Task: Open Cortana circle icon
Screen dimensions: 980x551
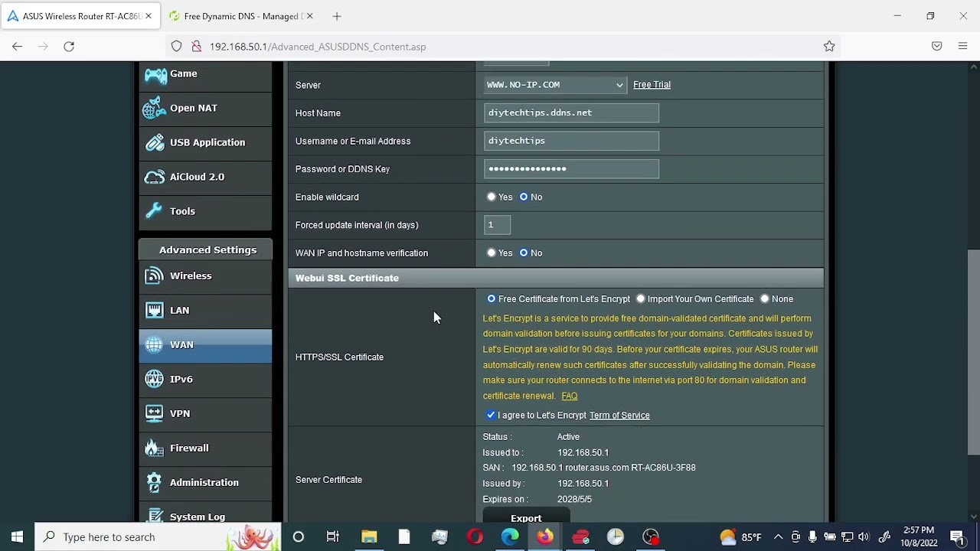Action: point(299,537)
